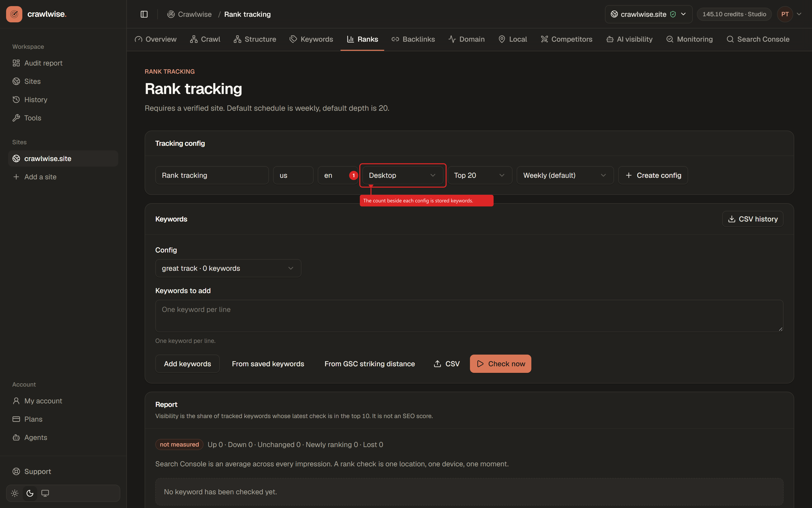Switch to the Keywords tab

(311, 39)
